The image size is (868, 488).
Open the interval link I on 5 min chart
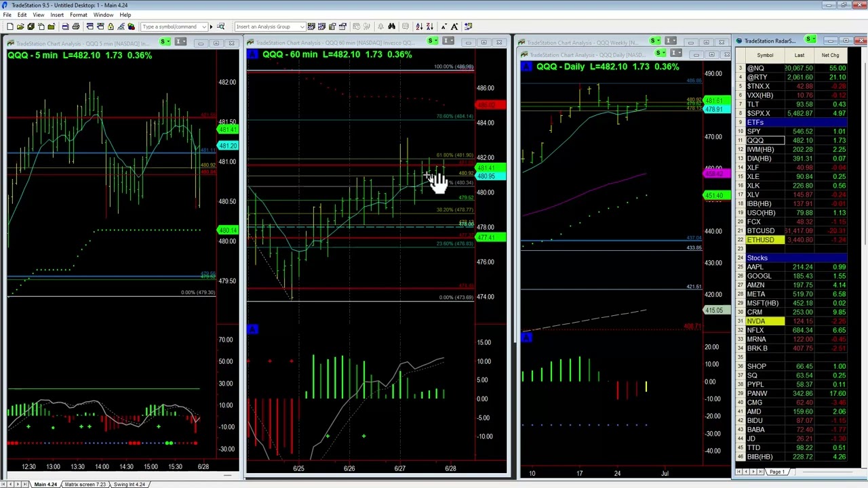[x=180, y=42]
